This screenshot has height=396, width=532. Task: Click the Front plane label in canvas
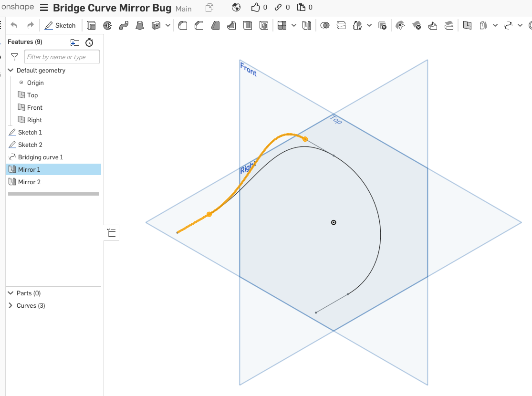249,69
